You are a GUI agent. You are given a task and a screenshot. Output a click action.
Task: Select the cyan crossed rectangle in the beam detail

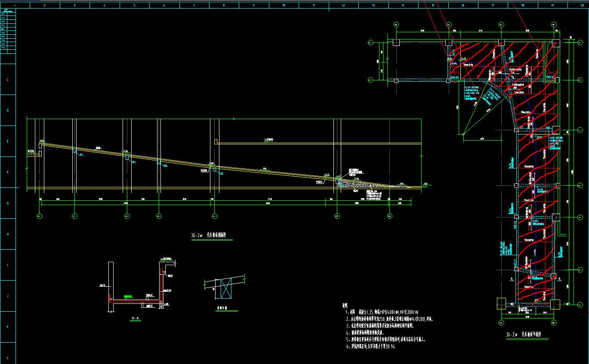coord(226,288)
